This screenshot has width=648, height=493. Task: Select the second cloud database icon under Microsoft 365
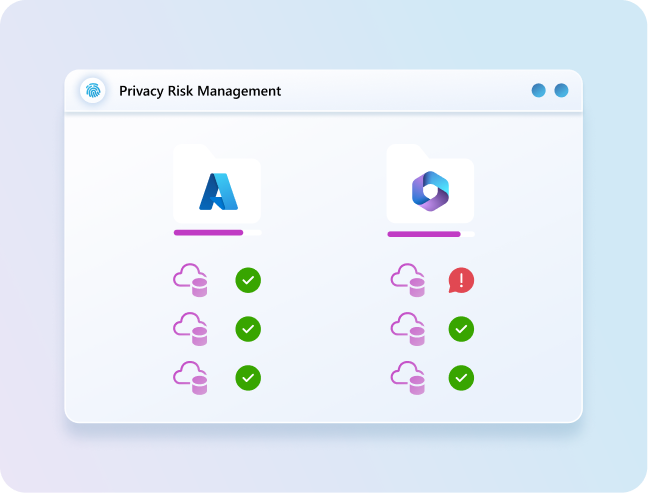click(x=408, y=329)
